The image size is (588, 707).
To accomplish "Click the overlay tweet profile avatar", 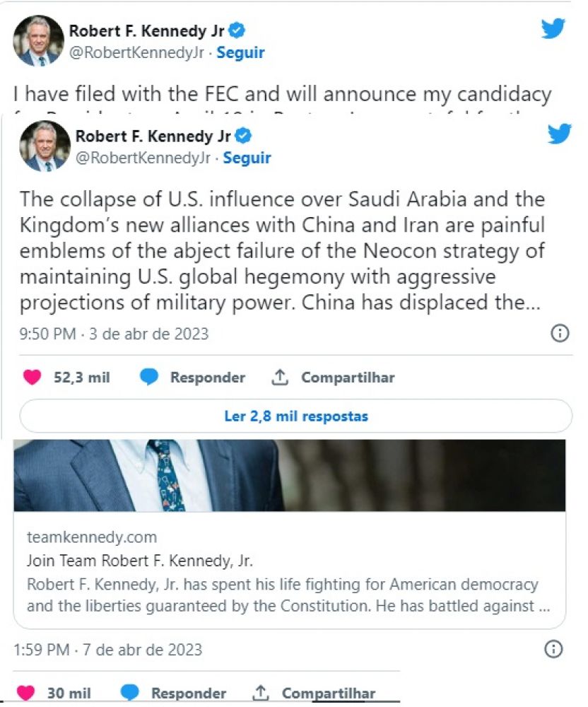I will pyautogui.click(x=45, y=146).
